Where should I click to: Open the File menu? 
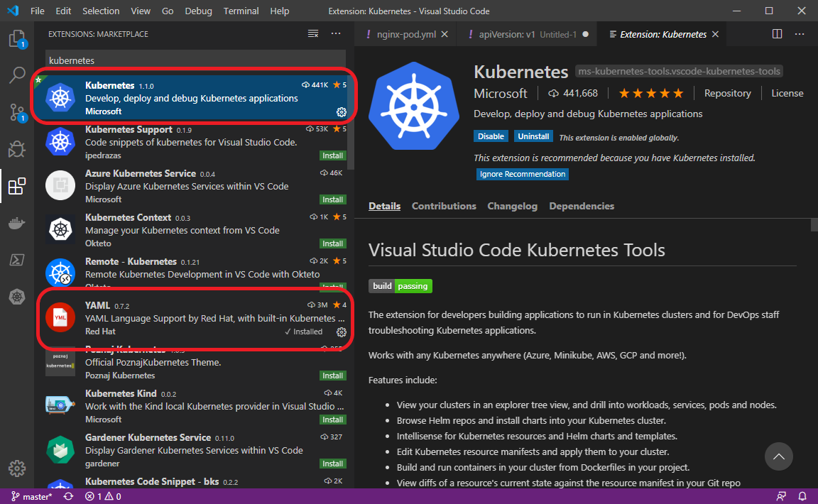click(38, 11)
